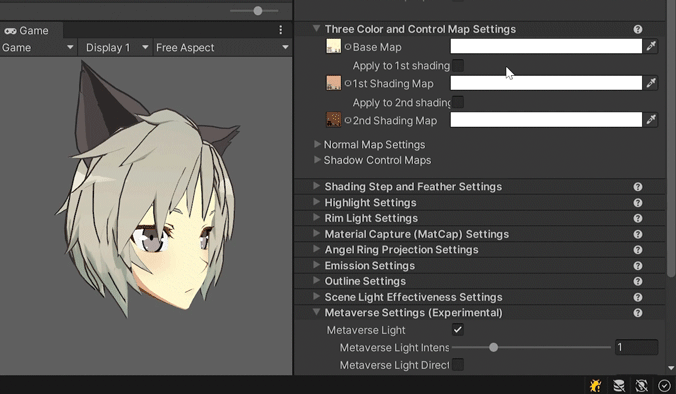Expand Outline Settings section
Image resolution: width=676 pixels, height=394 pixels.
tap(316, 280)
